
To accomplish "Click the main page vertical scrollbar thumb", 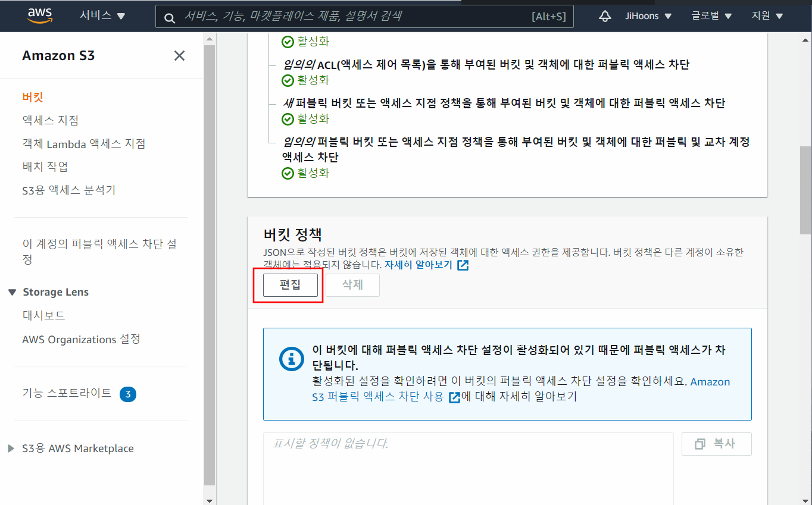I will pyautogui.click(x=805, y=190).
